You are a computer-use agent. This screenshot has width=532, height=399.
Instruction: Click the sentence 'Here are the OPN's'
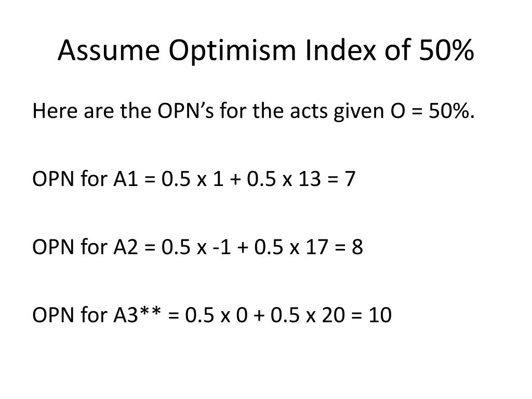123,111
